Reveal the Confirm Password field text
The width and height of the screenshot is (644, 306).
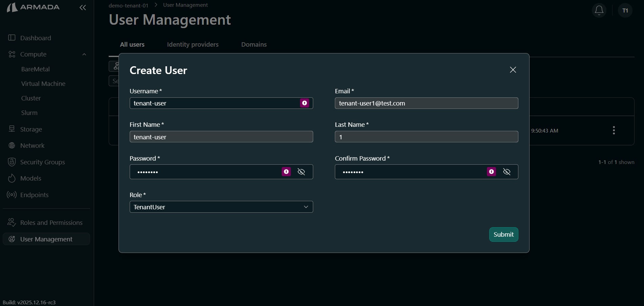(507, 172)
